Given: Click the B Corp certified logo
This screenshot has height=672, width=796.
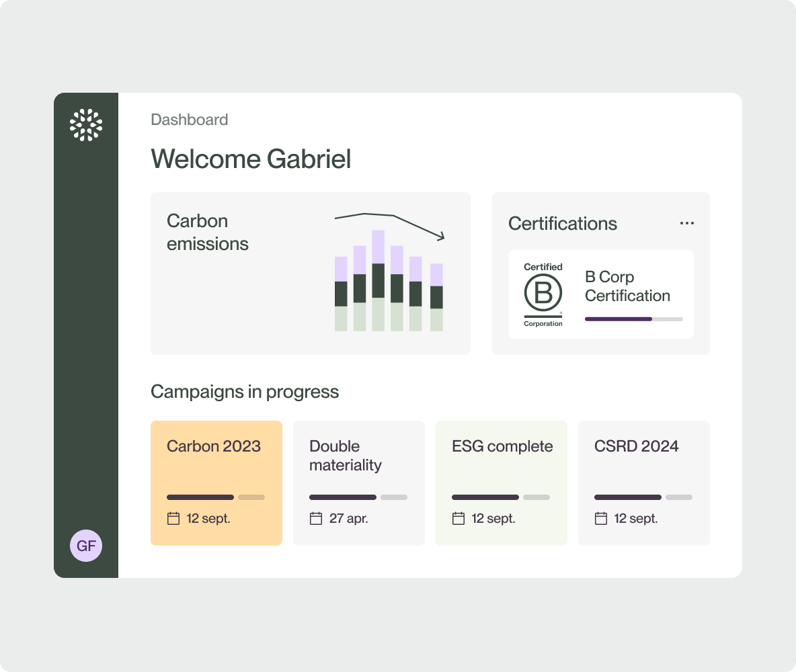Looking at the screenshot, I should 543,294.
